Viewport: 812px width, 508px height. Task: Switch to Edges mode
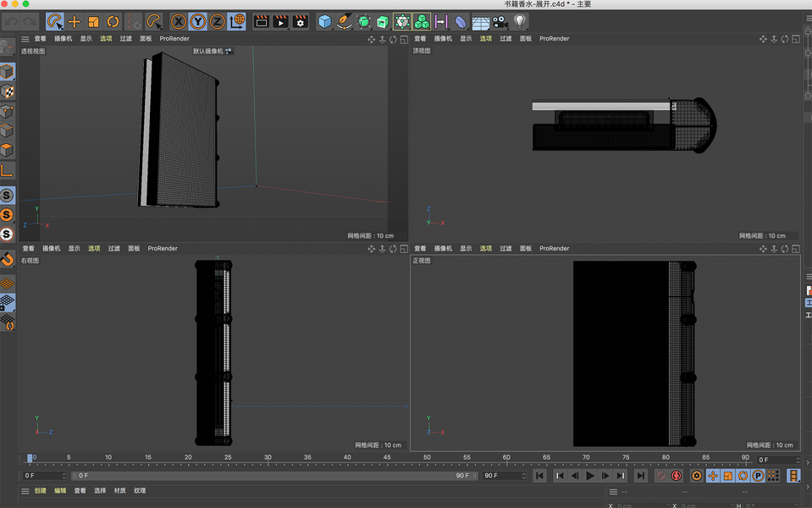click(8, 130)
